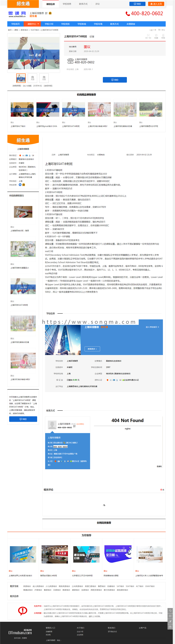Click the back-to-top arrow on side toolbar
The height and width of the screenshot is (644, 175).
coord(170,627)
